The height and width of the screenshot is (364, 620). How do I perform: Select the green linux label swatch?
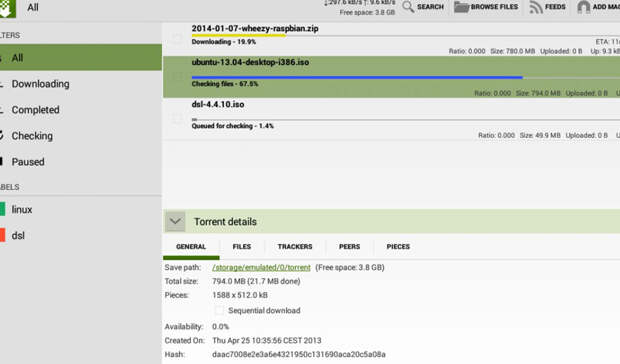click(x=2, y=209)
